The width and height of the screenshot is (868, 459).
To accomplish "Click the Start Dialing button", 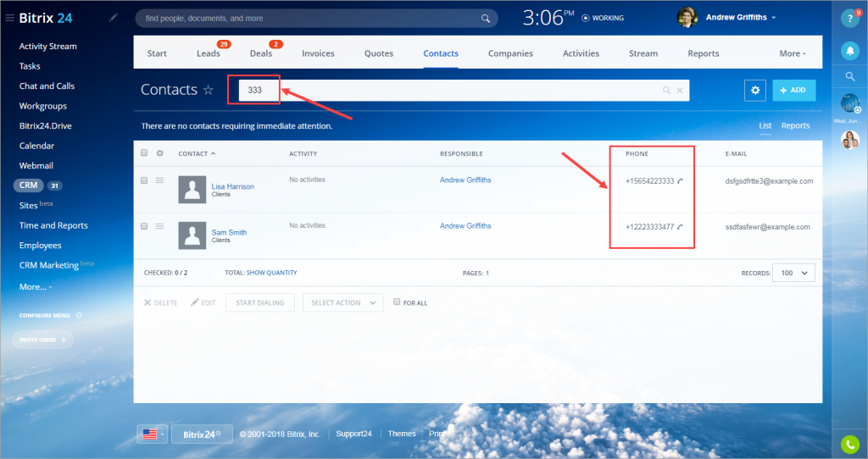I will (259, 302).
